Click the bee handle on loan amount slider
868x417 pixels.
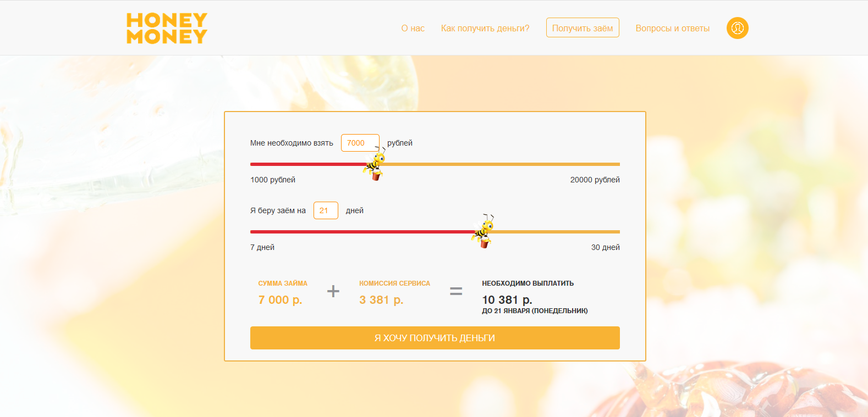click(x=375, y=165)
